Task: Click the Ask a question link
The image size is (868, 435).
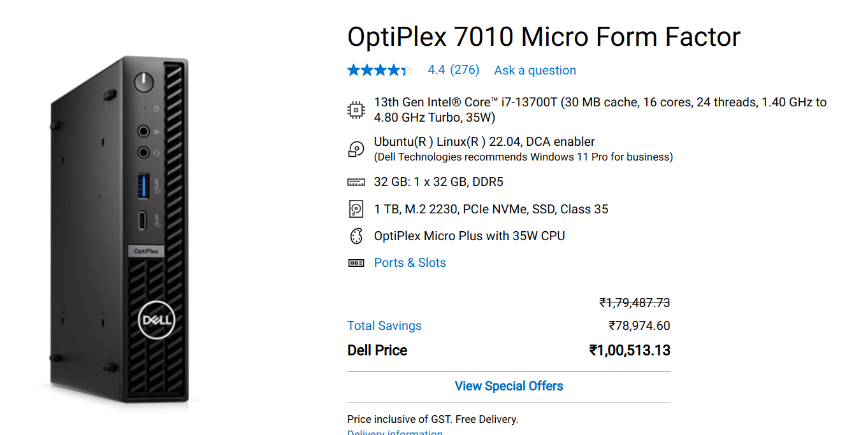Action: coord(535,70)
